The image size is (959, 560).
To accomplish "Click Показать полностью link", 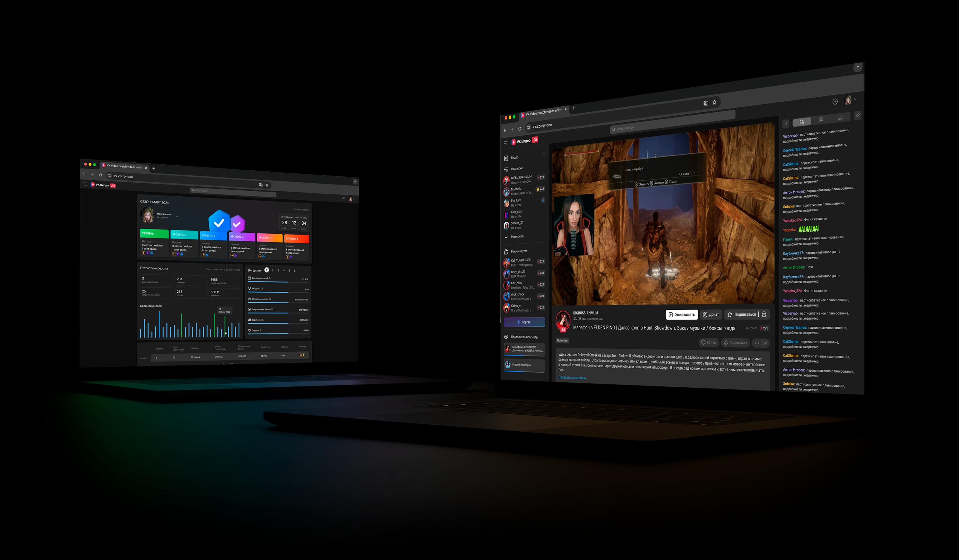I will 572,377.
